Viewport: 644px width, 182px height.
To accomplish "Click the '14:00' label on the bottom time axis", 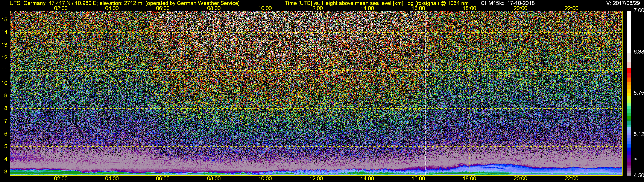I will tap(367, 179).
